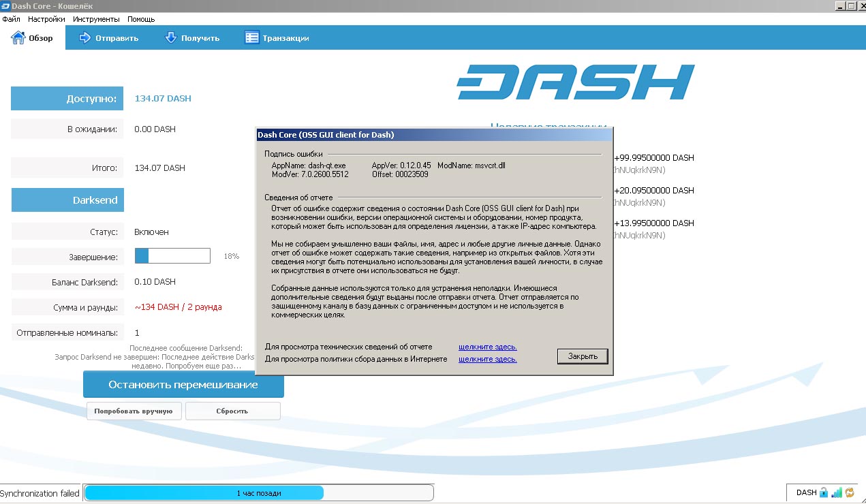Image resolution: width=866 pixels, height=504 pixels.
Task: Click the wallet lock icon in status bar
Action: (x=823, y=492)
